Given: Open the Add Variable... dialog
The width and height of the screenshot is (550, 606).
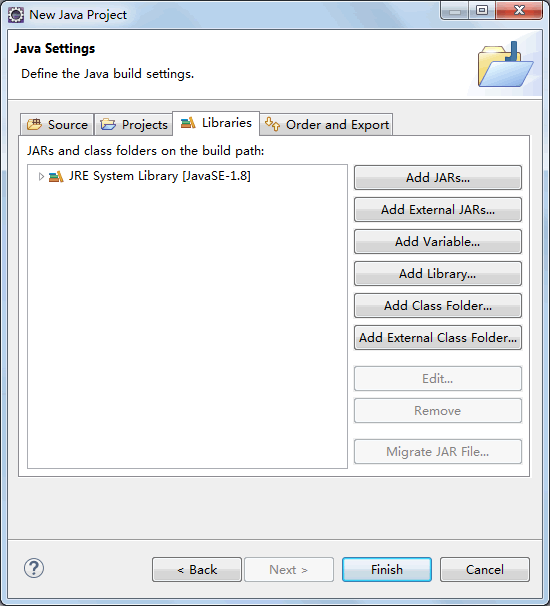Looking at the screenshot, I should tap(438, 242).
